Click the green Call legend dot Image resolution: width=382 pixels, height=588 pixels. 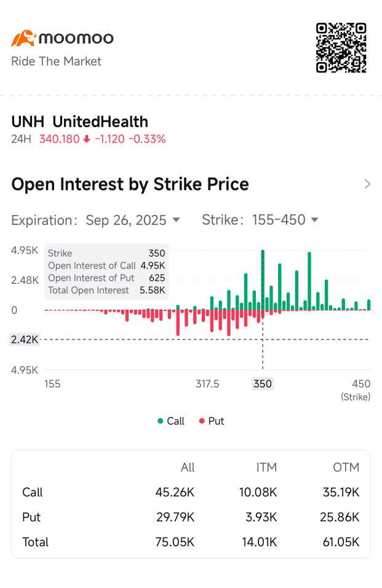tap(161, 421)
